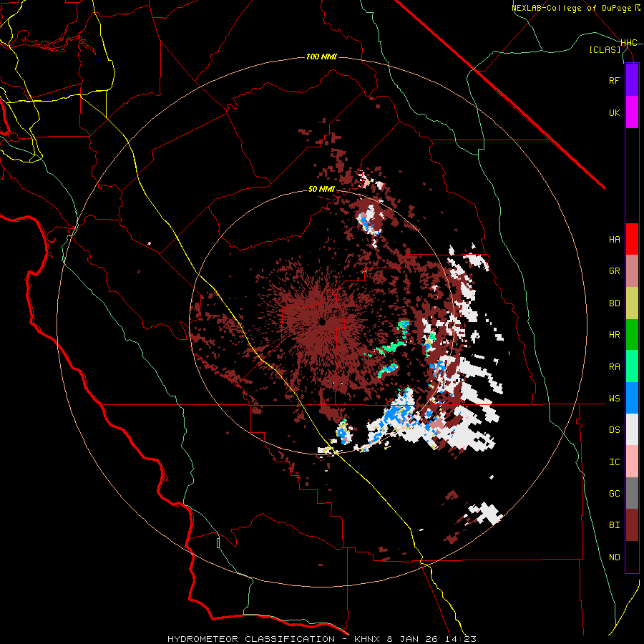Click the BD yellow legend swatch
Image resolution: width=644 pixels, height=644 pixels.
pyautogui.click(x=632, y=303)
